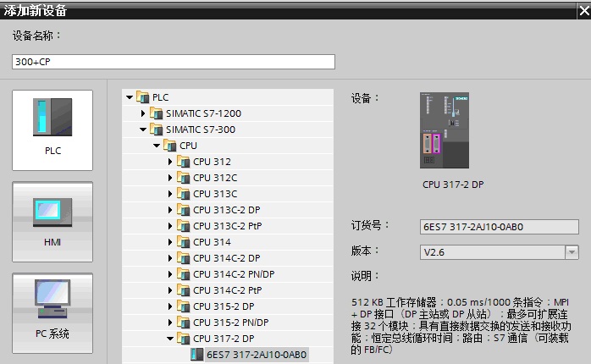This screenshot has width=591, height=364.
Task: Select the PLC device category button
Action: [x=52, y=130]
